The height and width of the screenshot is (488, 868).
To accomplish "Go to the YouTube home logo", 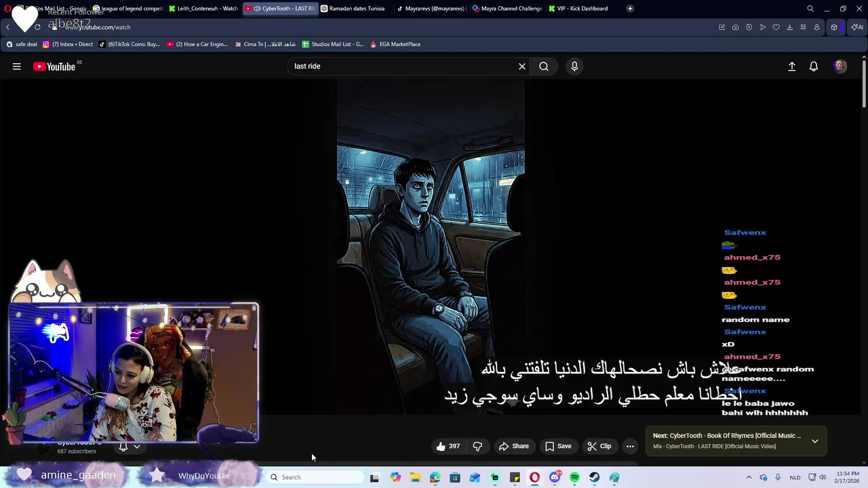I will pos(54,66).
